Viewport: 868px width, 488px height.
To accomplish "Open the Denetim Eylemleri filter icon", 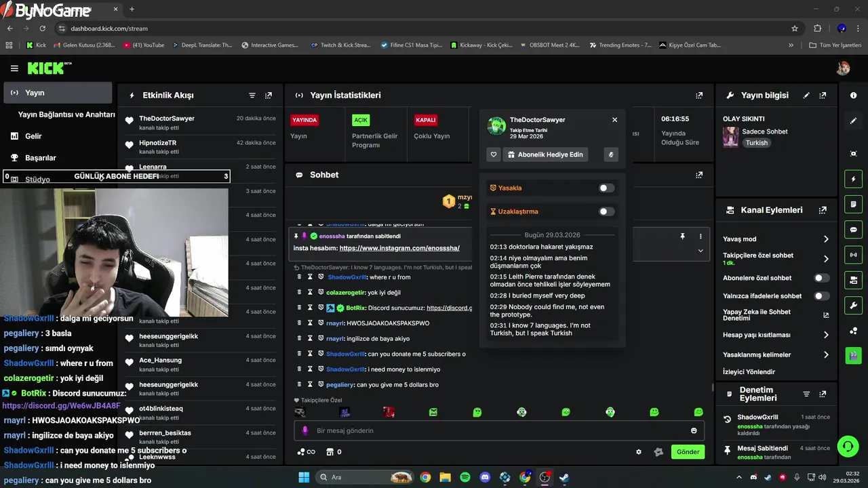I will point(806,394).
